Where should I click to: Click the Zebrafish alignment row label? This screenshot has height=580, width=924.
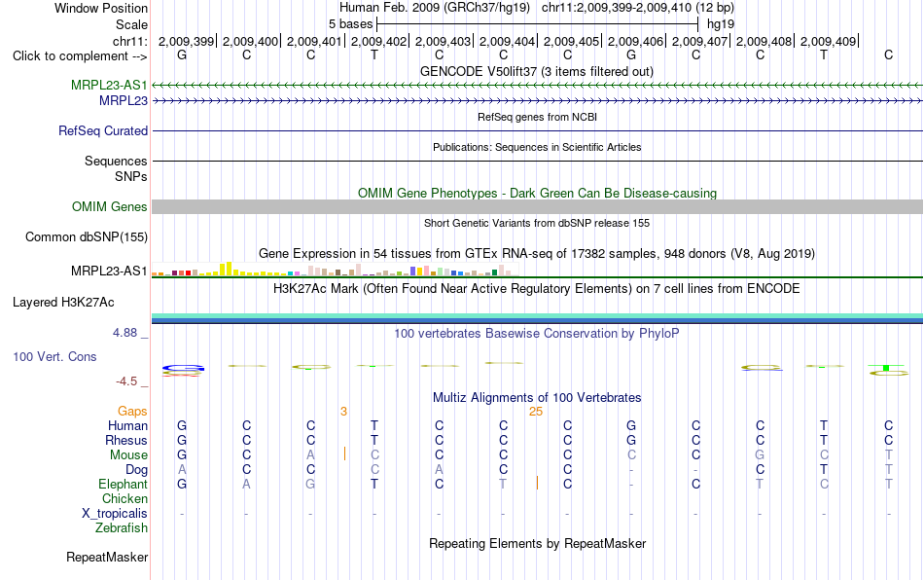click(x=122, y=527)
